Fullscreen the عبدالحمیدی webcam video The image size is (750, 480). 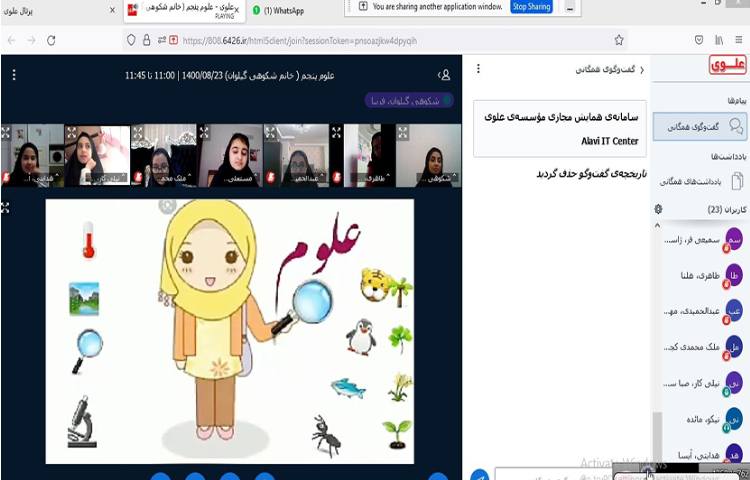(270, 132)
